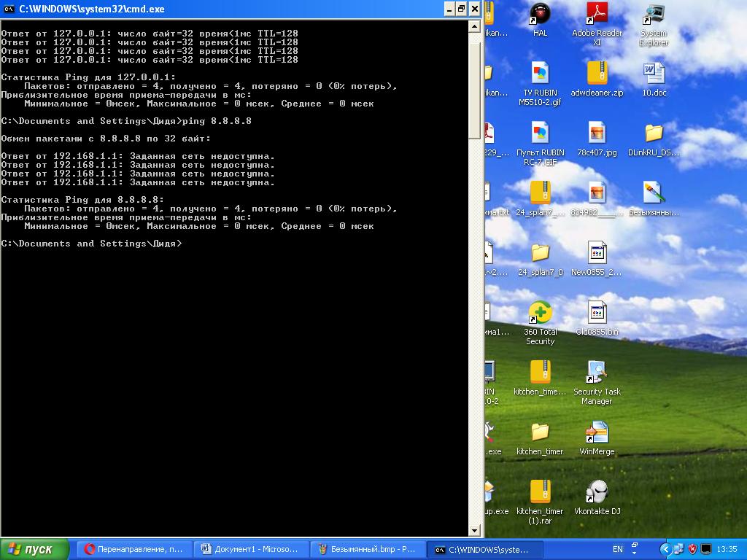Image resolution: width=747 pixels, height=560 pixels.
Task: Open the HAL desktop shortcut
Action: pos(540,14)
